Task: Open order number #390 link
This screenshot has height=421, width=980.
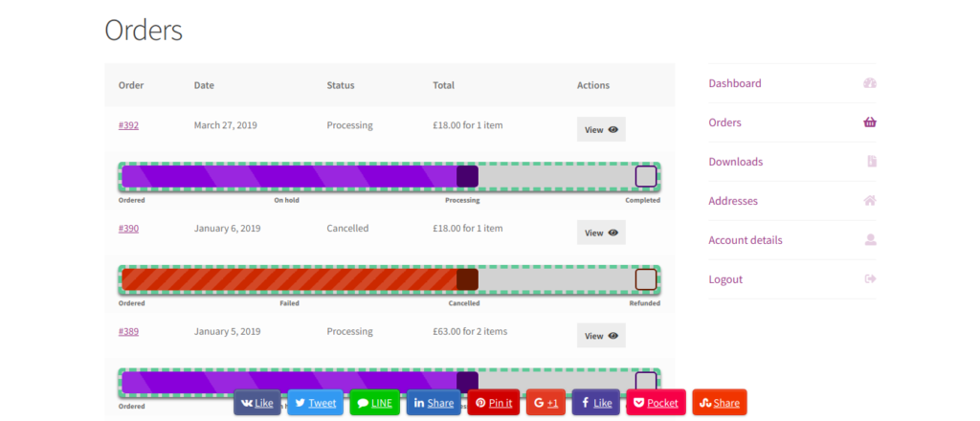Action: tap(128, 229)
